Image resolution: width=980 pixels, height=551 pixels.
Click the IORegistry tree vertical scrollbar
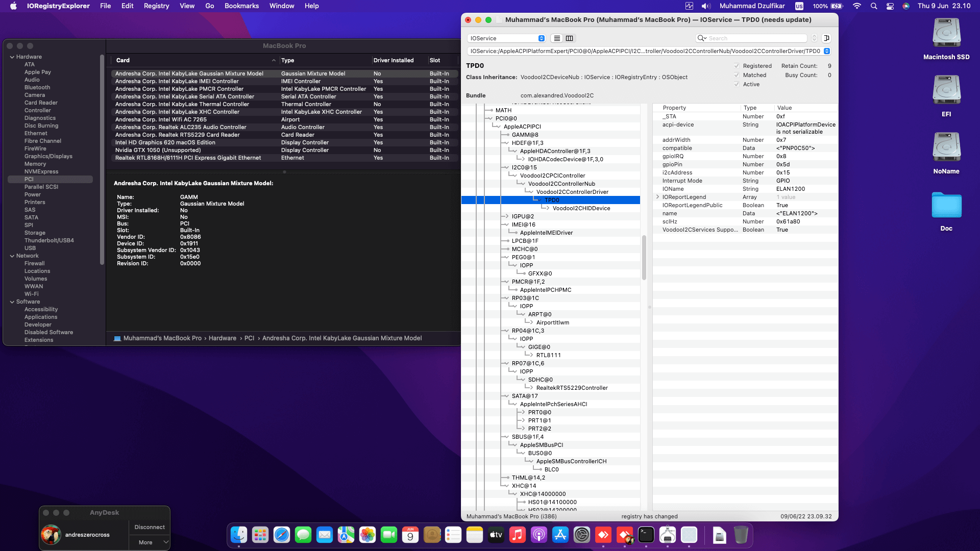point(644,258)
